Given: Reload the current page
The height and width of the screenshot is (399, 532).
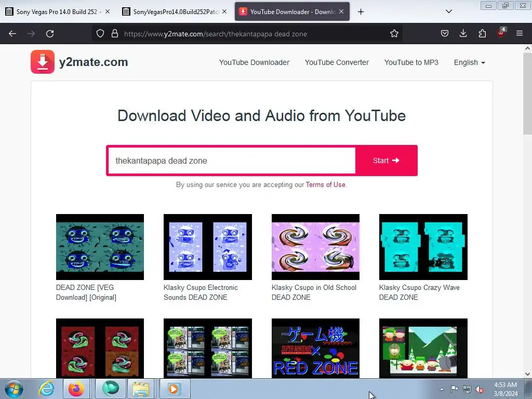Looking at the screenshot, I should (x=50, y=34).
